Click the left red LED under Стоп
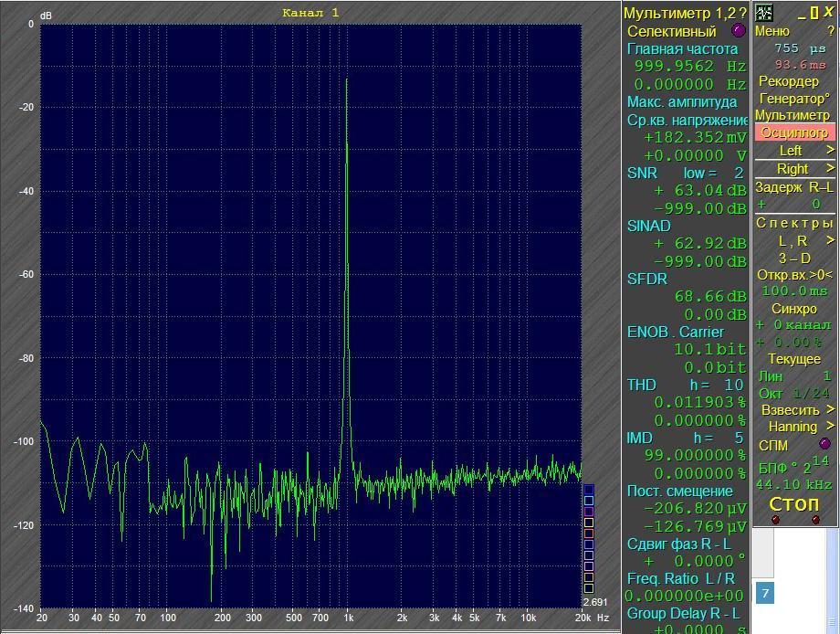The image size is (840, 634). tap(775, 519)
